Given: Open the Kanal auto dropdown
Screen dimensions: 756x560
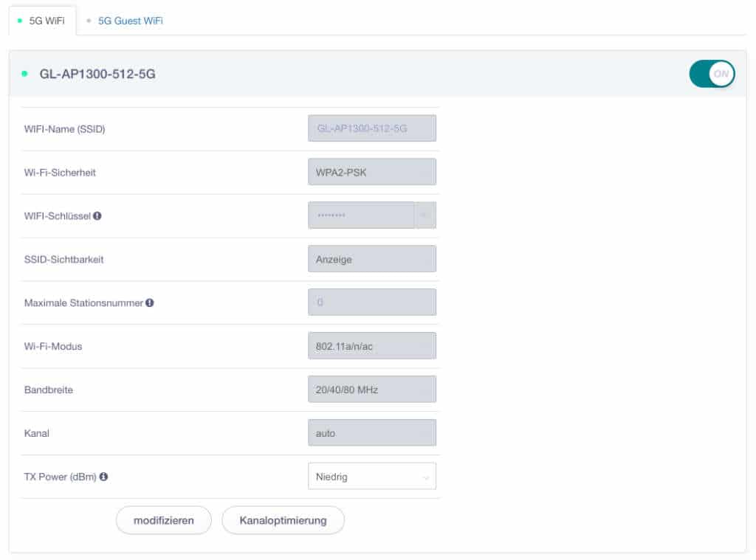Looking at the screenshot, I should tap(372, 433).
